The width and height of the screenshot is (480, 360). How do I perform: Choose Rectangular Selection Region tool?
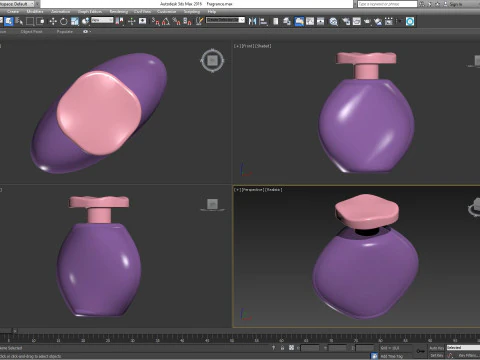point(30,21)
